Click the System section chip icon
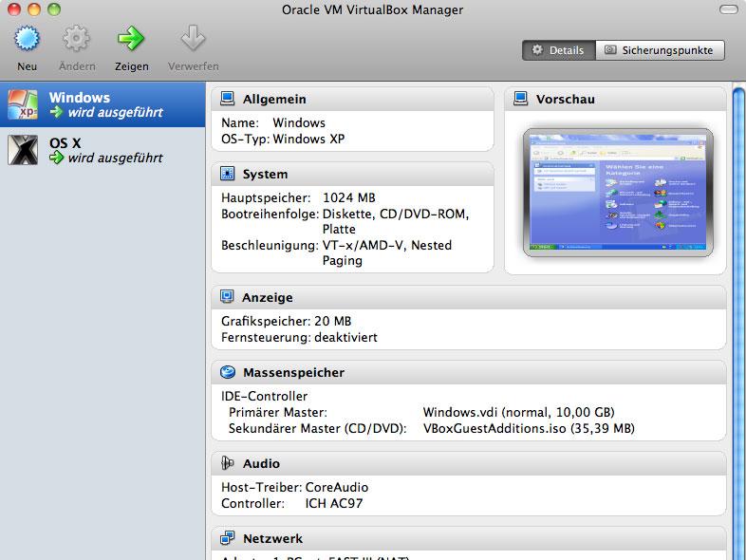The image size is (746, 560). tap(228, 174)
